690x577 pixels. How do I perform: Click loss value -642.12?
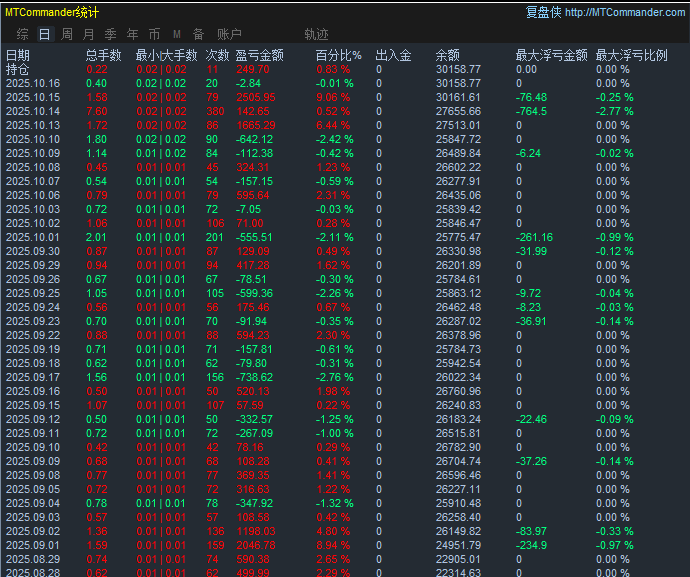[254, 140]
